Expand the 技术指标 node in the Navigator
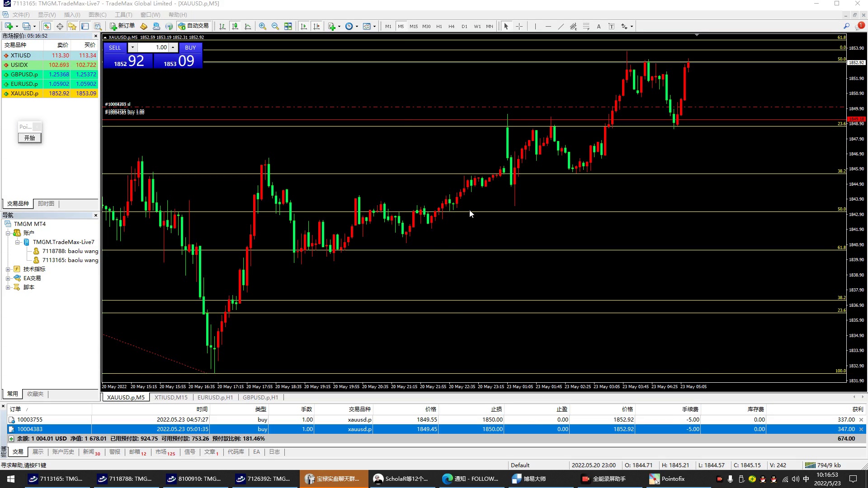Screen dimensions: 868x488 (8, 269)
